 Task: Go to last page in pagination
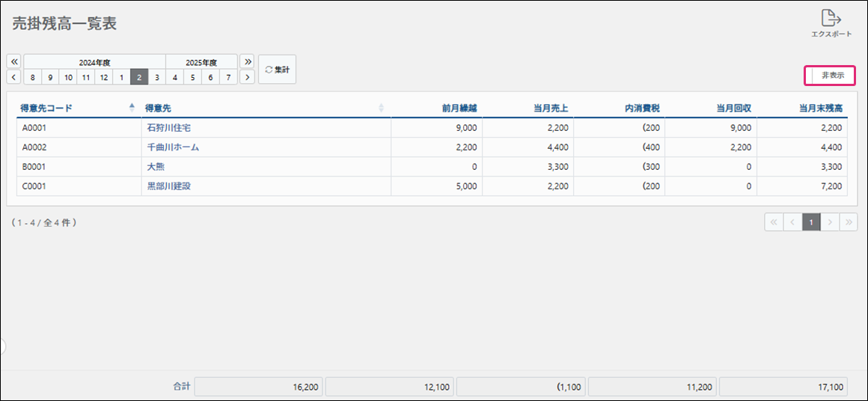pyautogui.click(x=849, y=222)
